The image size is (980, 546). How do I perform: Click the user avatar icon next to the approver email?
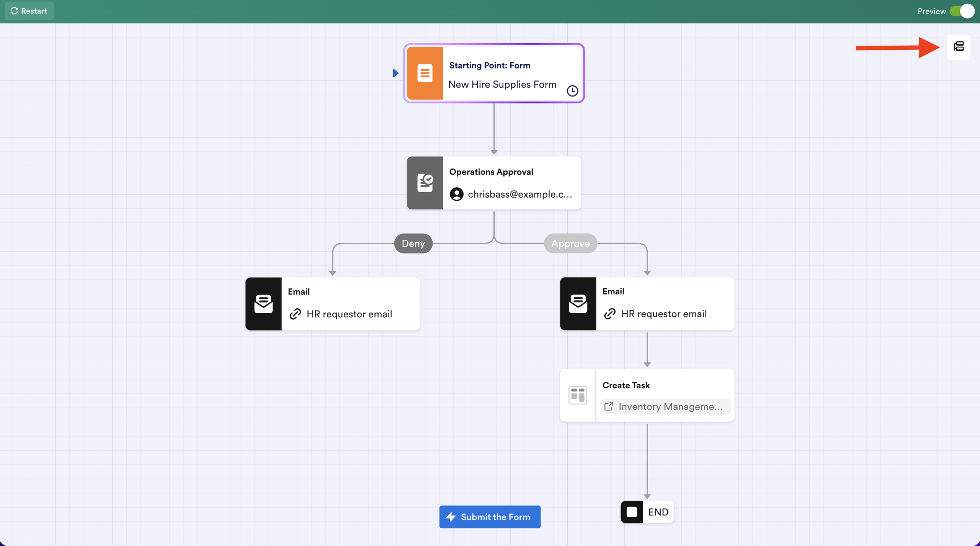456,194
